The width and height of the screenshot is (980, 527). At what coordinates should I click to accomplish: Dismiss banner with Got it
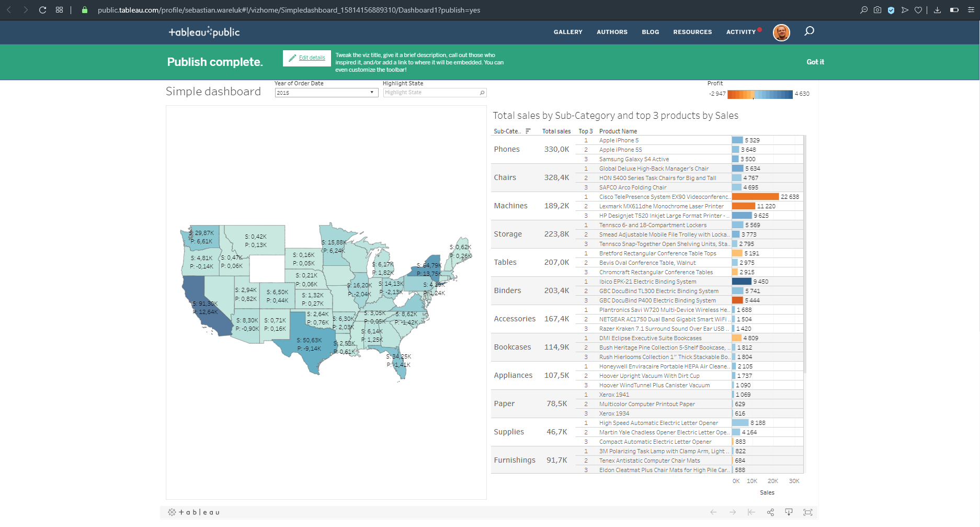click(815, 62)
